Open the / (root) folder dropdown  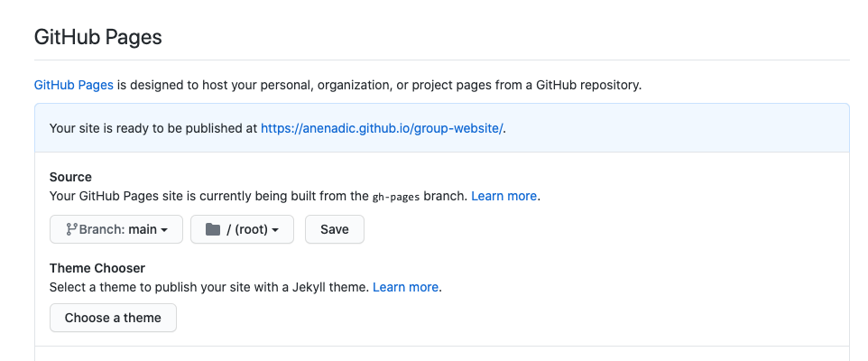(x=242, y=229)
